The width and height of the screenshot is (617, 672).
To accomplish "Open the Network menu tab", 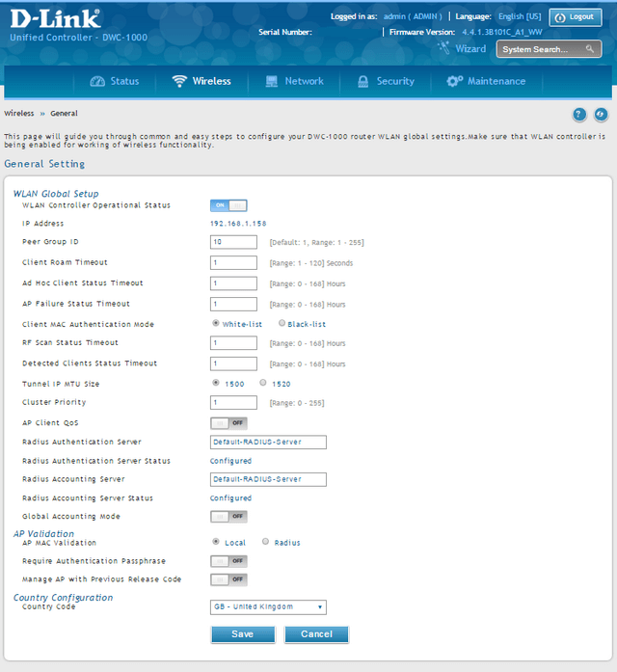I will pyautogui.click(x=294, y=82).
